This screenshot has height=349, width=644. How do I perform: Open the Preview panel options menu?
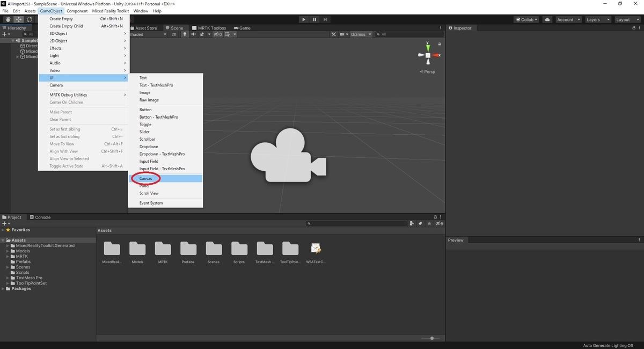tap(639, 240)
